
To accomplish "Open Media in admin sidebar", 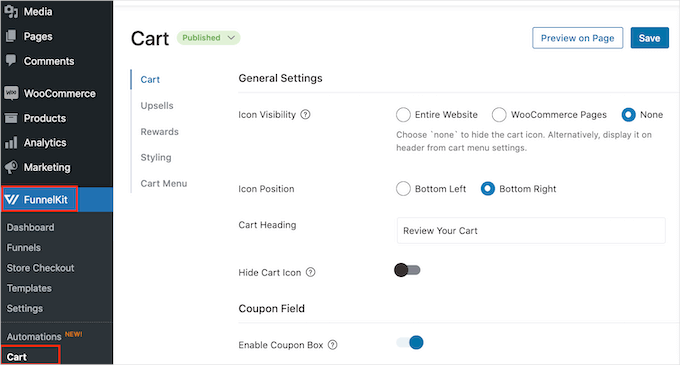I will 38,12.
